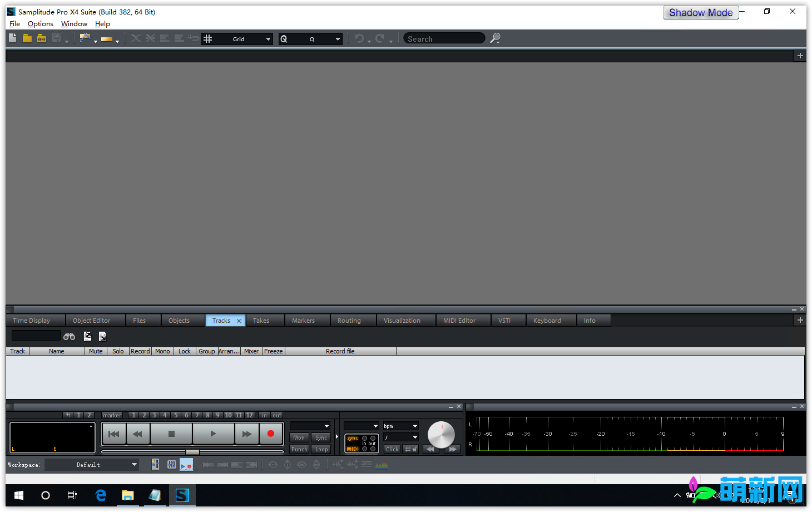
Task: Toggle the 'out' marker button
Action: 277,415
